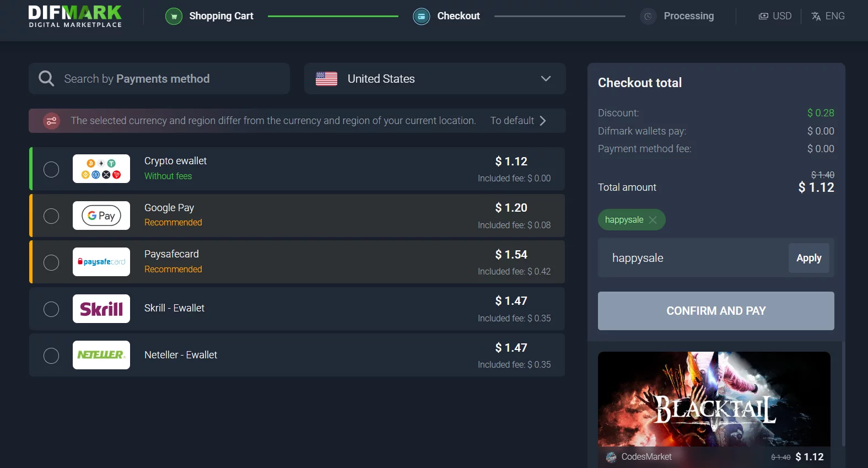The height and width of the screenshot is (468, 868).
Task: Click the Processing step label
Action: click(x=688, y=16)
